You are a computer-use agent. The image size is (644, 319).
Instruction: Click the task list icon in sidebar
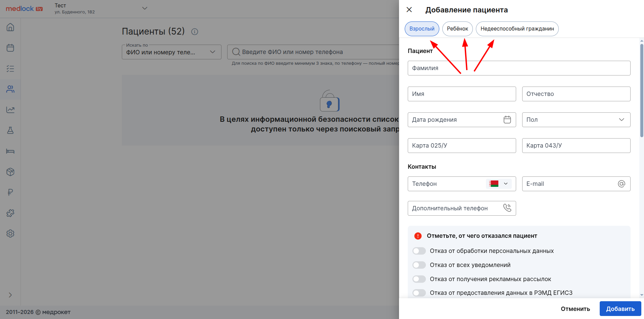10,69
